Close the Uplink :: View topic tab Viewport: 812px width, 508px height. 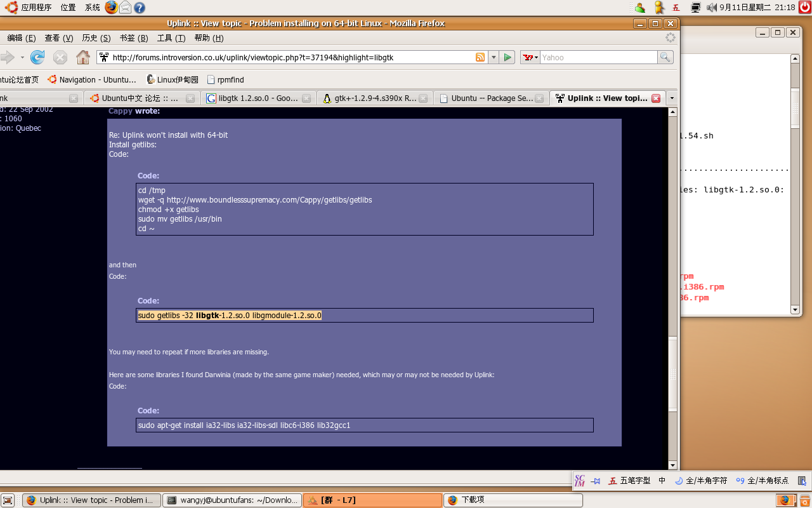click(x=656, y=98)
